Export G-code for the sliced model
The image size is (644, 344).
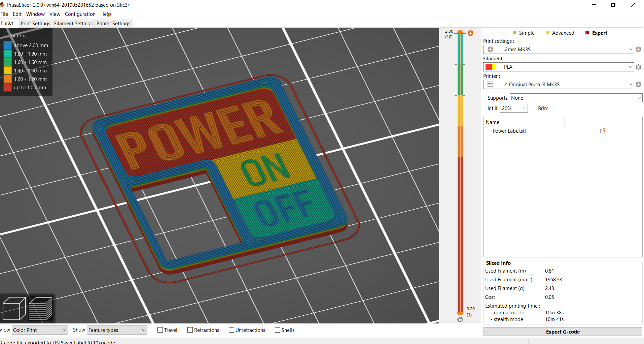pyautogui.click(x=563, y=332)
